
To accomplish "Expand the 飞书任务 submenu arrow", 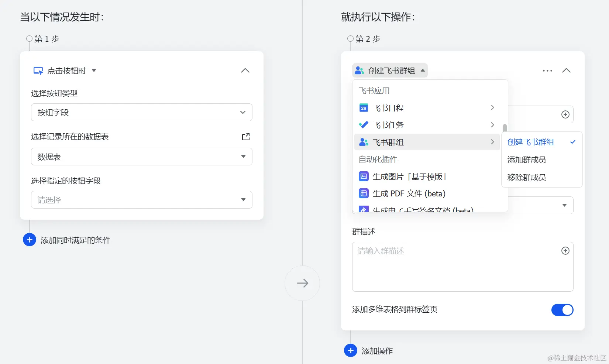I will click(x=492, y=125).
